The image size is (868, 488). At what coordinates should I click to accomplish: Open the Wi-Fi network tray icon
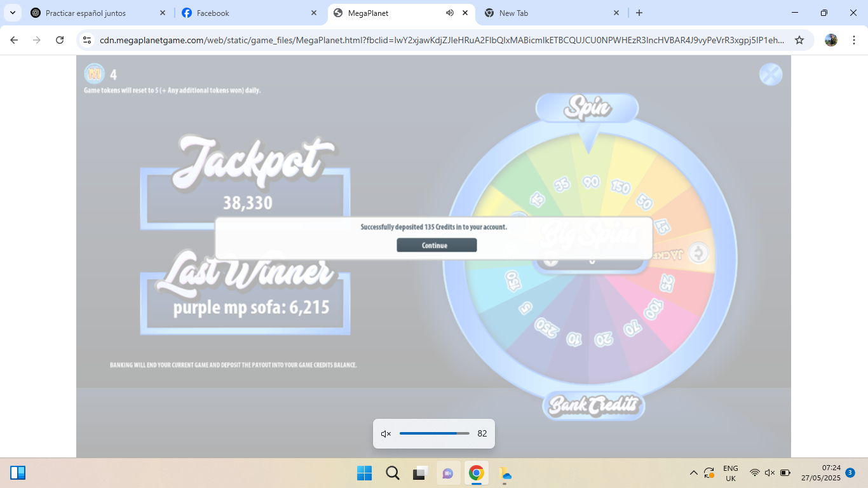[x=754, y=473]
